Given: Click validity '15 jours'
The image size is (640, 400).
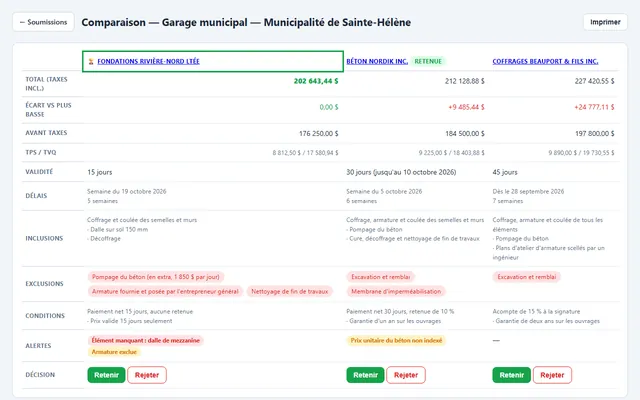Looking at the screenshot, I should (x=100, y=172).
